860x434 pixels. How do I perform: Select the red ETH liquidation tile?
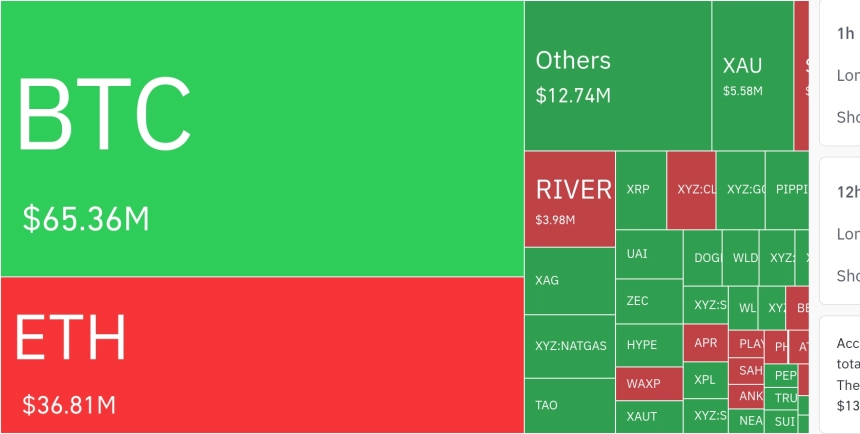pos(262,355)
